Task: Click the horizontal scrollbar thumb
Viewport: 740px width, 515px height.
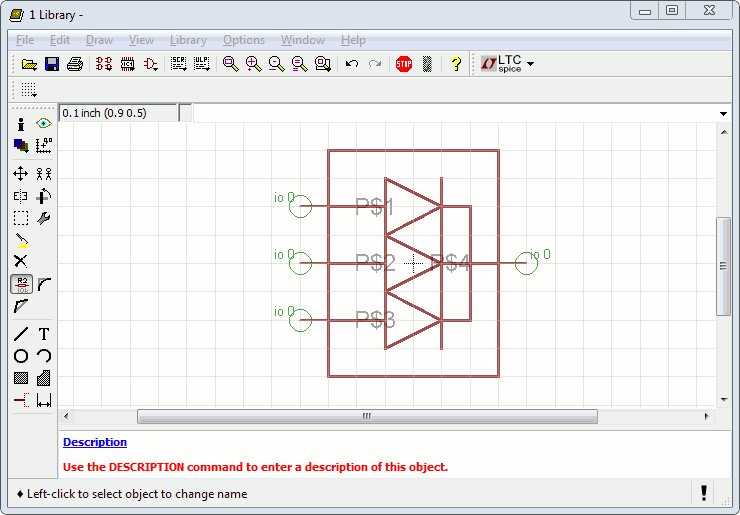Action: coord(366,416)
